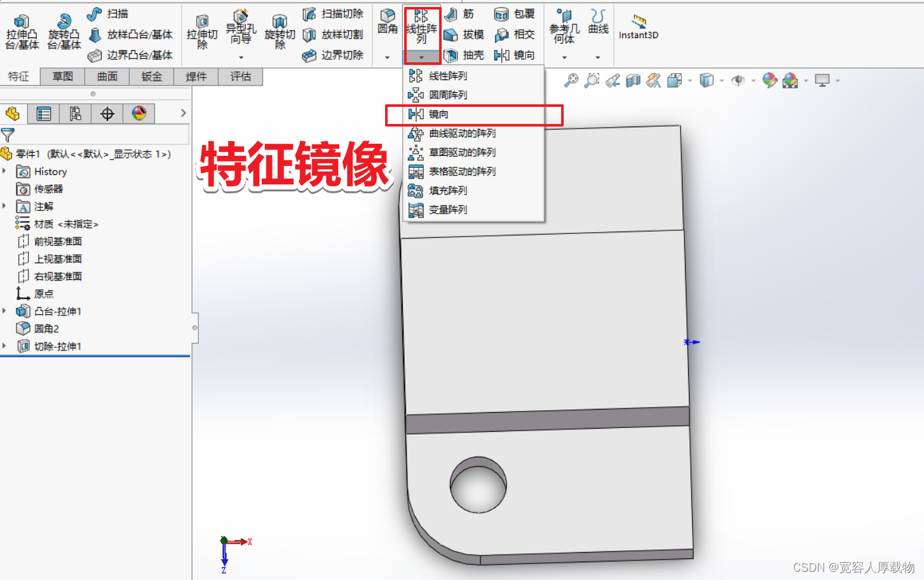Image resolution: width=924 pixels, height=580 pixels.
Task: Click the section view icon
Action: click(633, 80)
